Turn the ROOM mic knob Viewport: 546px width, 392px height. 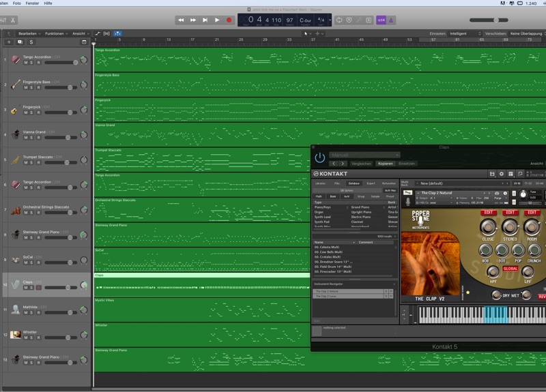(532, 226)
